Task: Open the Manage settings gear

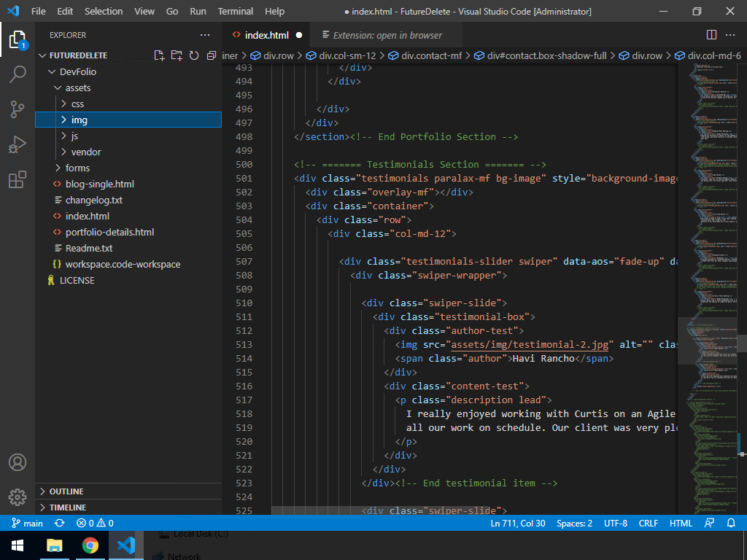Action: pos(18,497)
